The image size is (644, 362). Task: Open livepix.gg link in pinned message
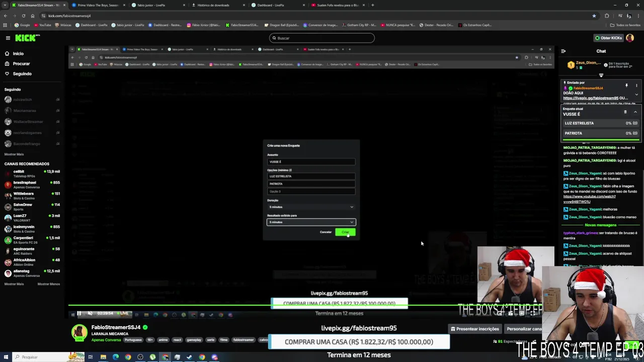(x=591, y=98)
